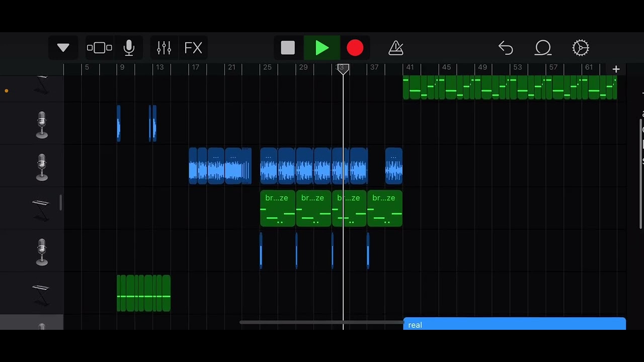This screenshot has width=644, height=362.
Task: Select the thin blue clip at bar 25
Action: 261,250
